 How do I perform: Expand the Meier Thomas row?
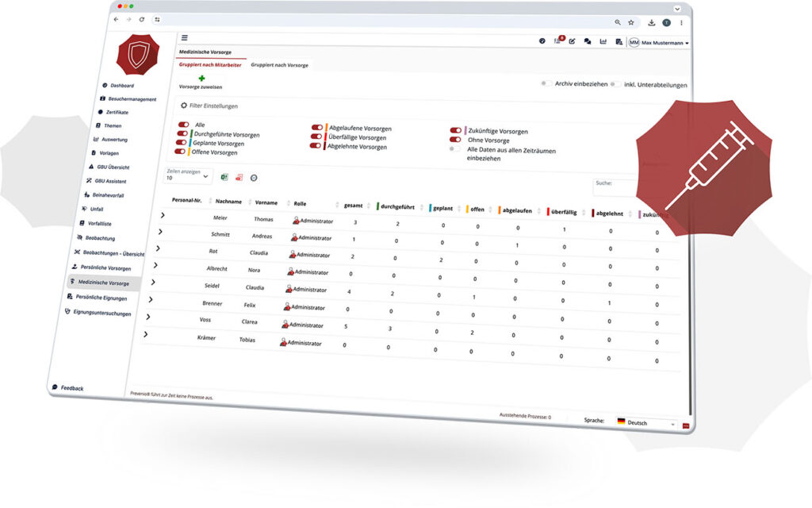click(x=163, y=214)
